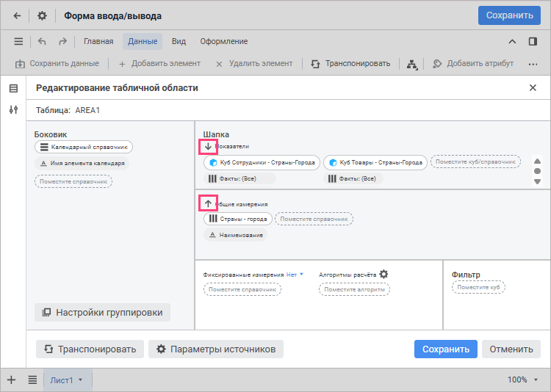The height and width of the screenshot is (392, 551).
Task: Click the hierarchy structure icon in toolbar
Action: point(412,65)
